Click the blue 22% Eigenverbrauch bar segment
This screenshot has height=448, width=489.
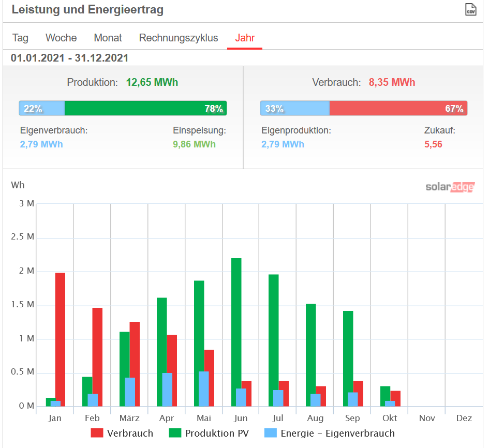[x=42, y=108]
